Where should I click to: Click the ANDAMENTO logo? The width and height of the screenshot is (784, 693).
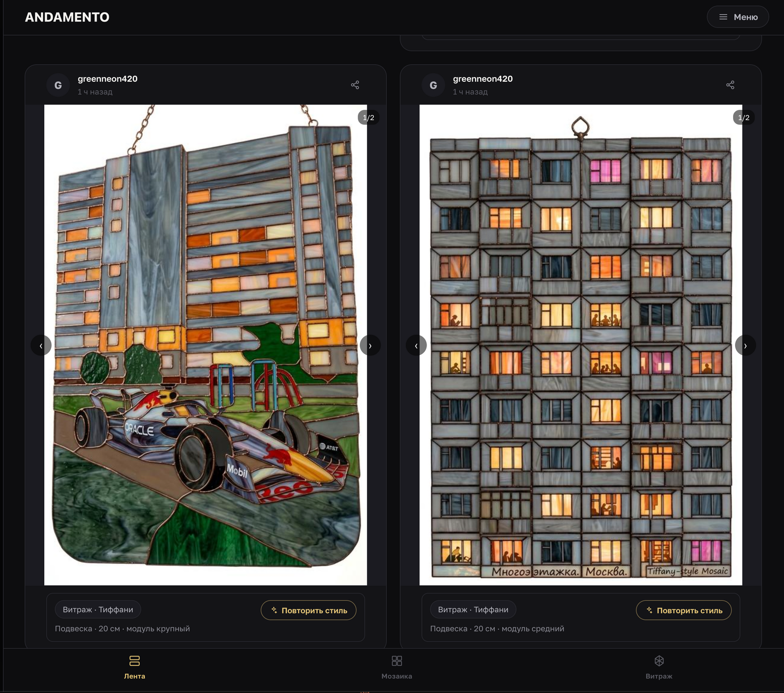[67, 17]
